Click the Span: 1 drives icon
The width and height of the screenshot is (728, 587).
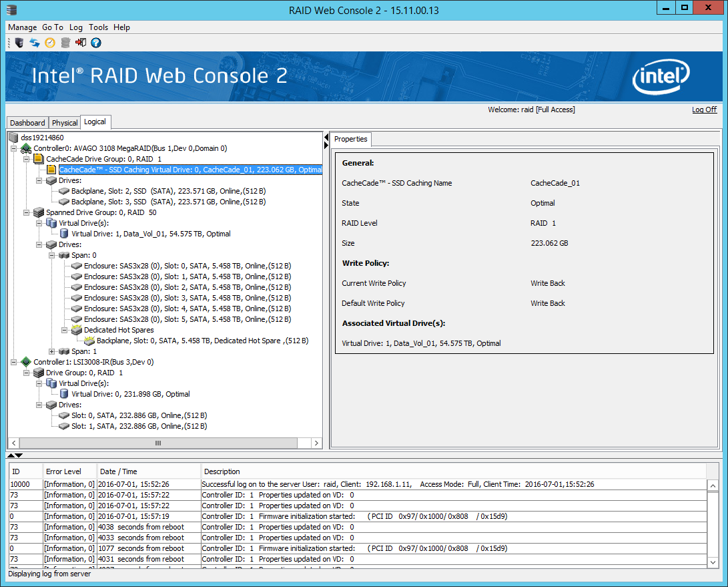pyautogui.click(x=64, y=351)
